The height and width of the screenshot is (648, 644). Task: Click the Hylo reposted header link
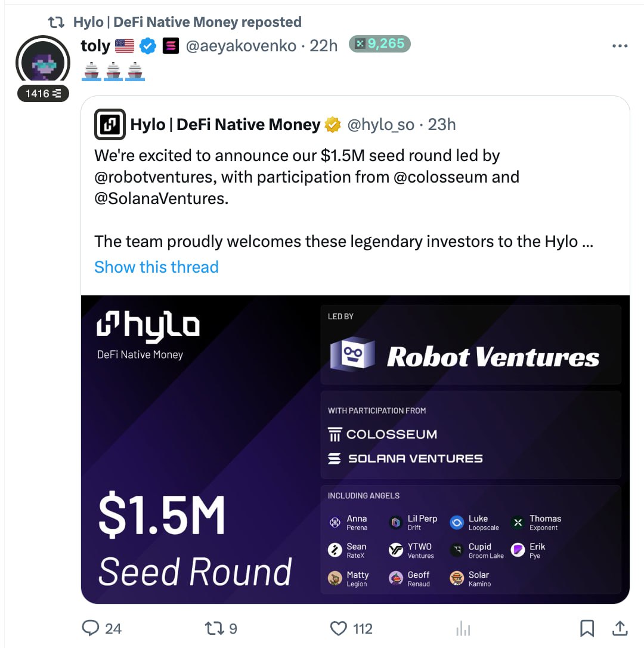point(187,22)
